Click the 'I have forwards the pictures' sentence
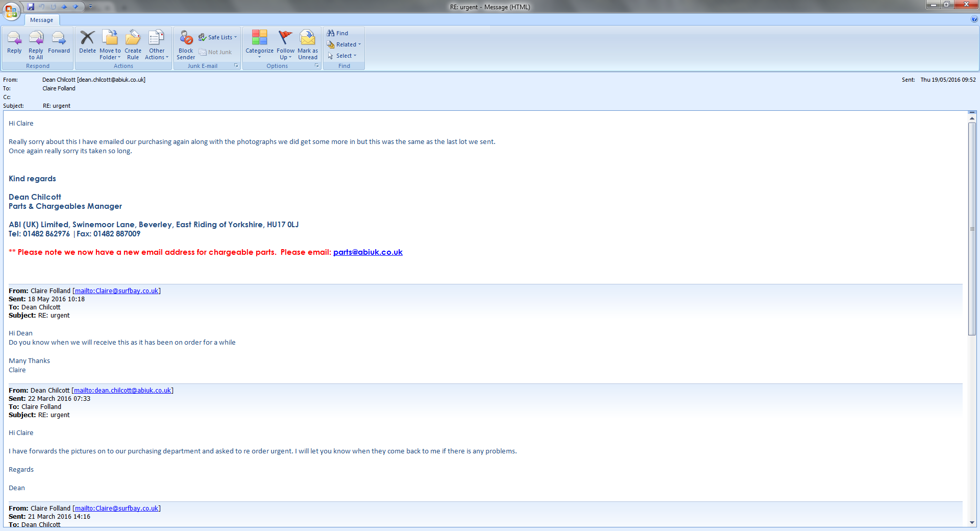This screenshot has height=531, width=980. click(x=263, y=451)
